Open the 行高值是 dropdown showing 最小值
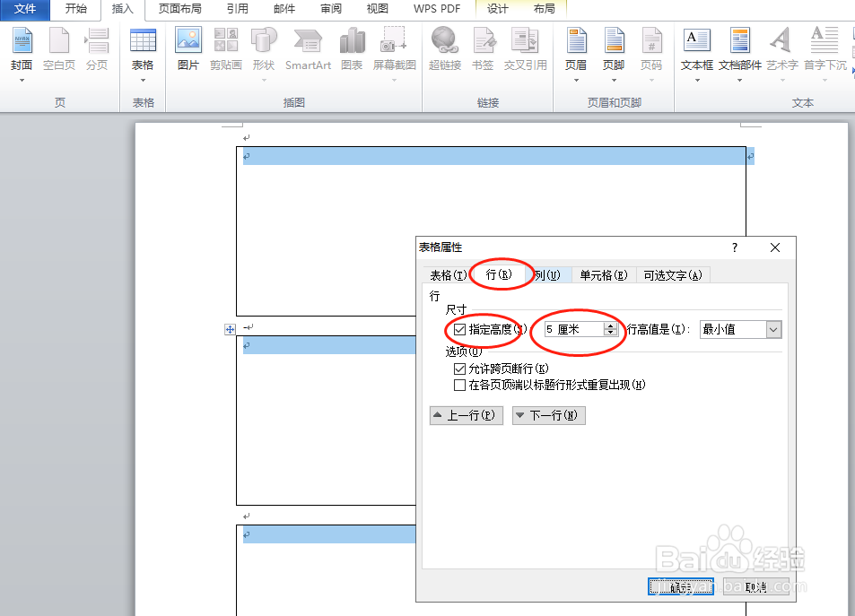 pyautogui.click(x=775, y=329)
